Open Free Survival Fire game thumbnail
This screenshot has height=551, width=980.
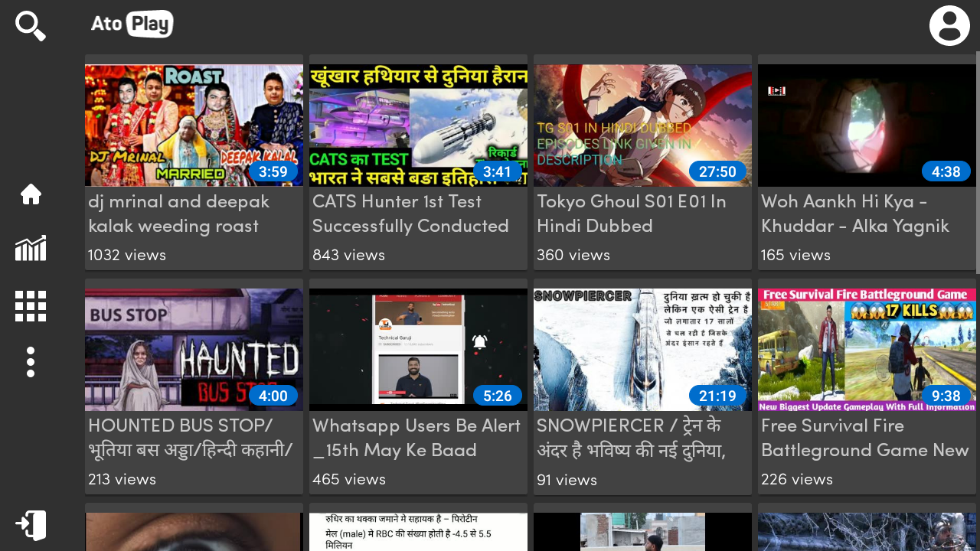click(867, 350)
